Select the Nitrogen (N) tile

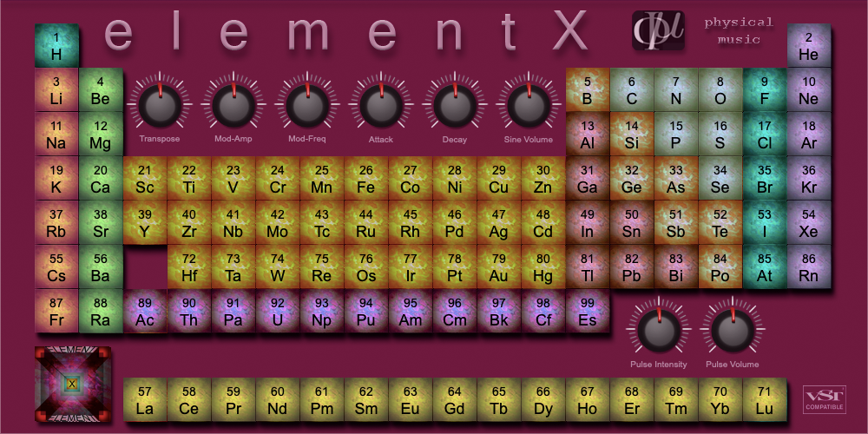[x=676, y=89]
